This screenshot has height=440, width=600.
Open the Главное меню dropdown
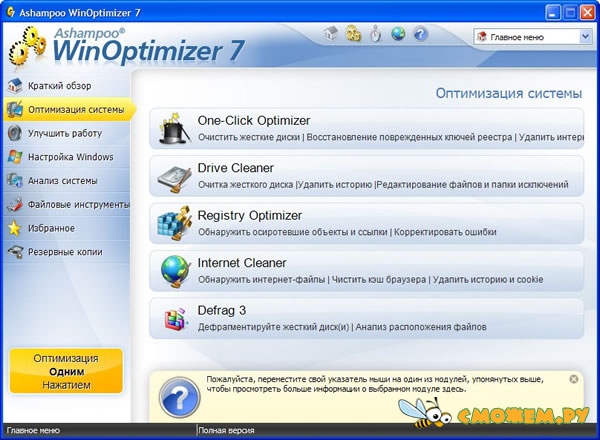[533, 37]
